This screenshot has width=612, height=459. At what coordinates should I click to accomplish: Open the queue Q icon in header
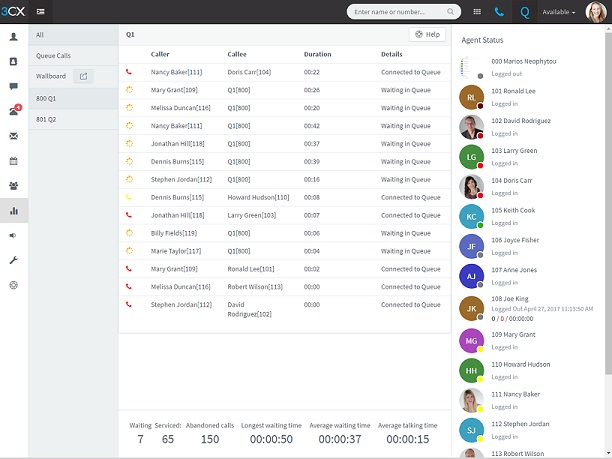[x=525, y=12]
